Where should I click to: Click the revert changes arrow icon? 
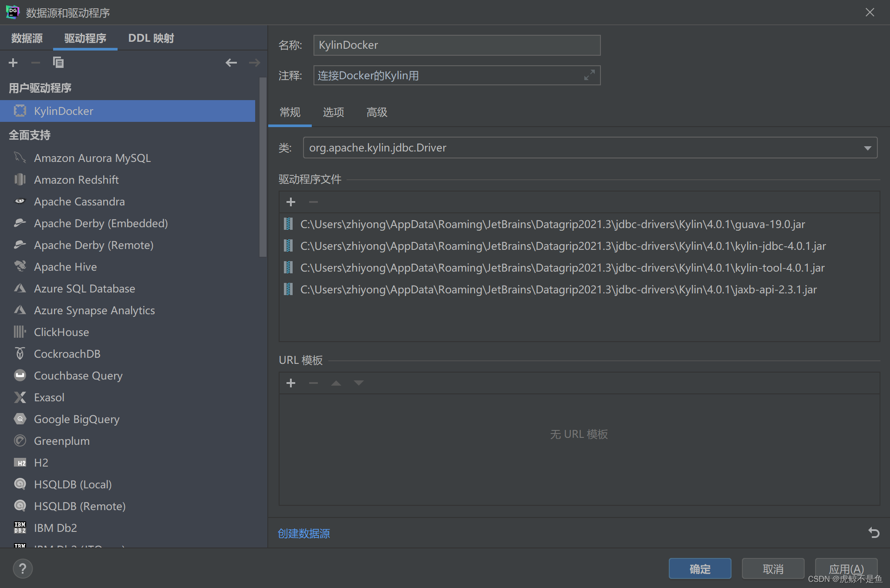coord(873,532)
